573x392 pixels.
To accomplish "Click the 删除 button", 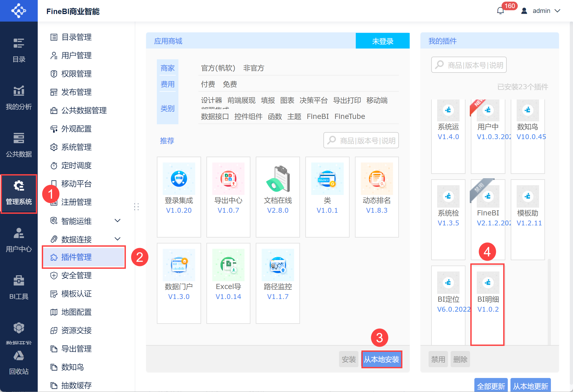I will pyautogui.click(x=460, y=359).
